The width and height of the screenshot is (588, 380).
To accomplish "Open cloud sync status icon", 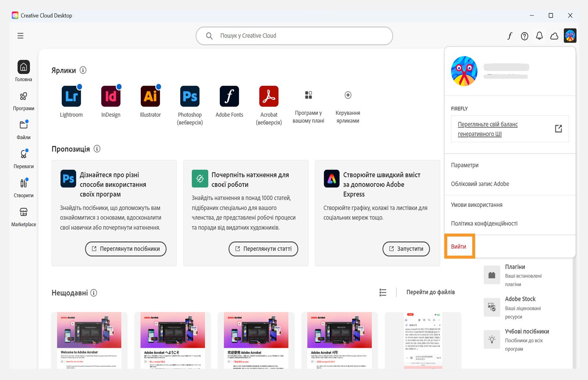I will pos(554,36).
